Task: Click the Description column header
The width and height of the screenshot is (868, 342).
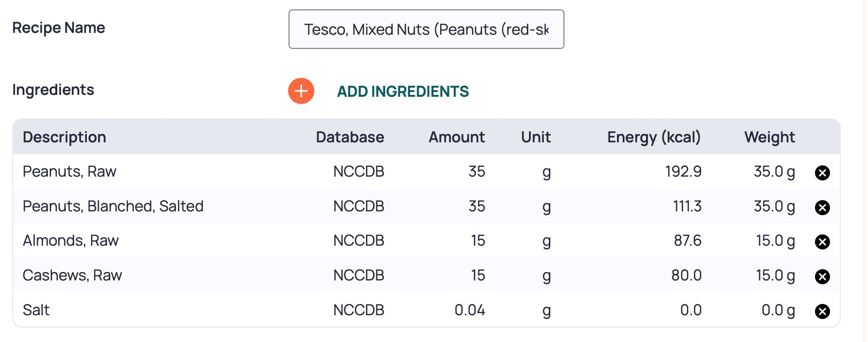Action: (x=64, y=137)
